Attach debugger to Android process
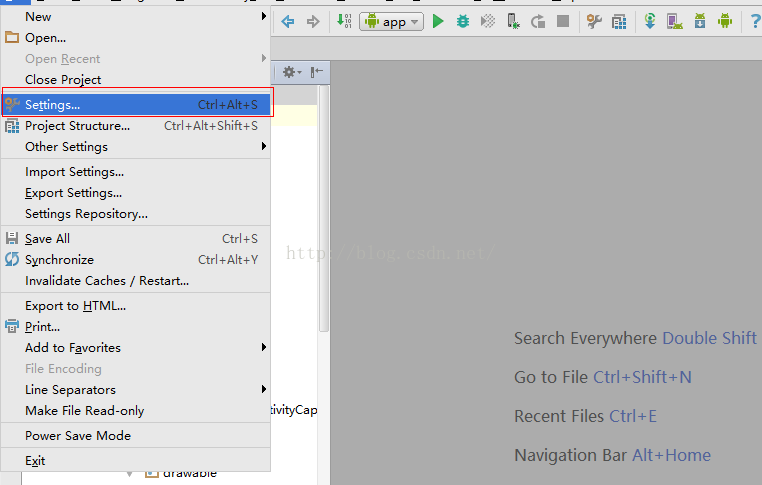Image resolution: width=762 pixels, height=485 pixels. point(513,21)
